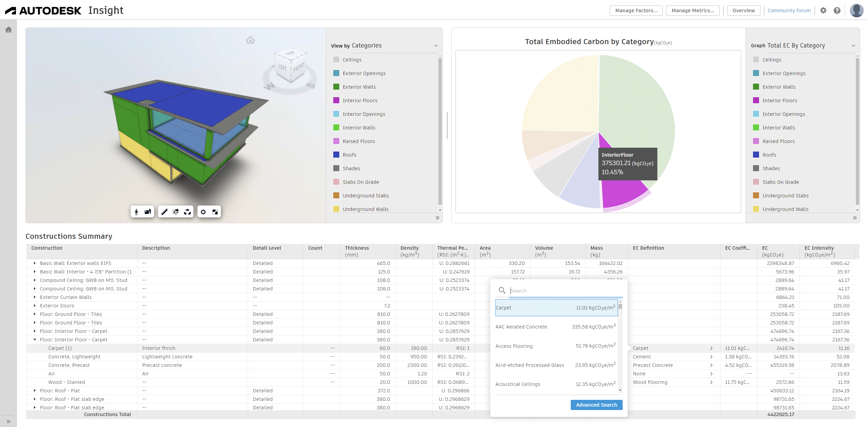Open the View by Categories dropdown

tap(436, 45)
